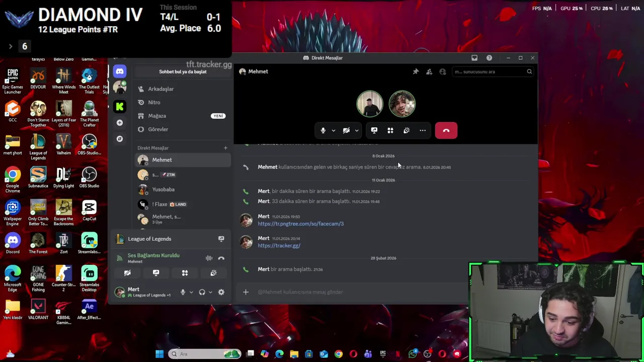The image size is (644, 362).
Task: Open soundboard button in voice panel
Action: [213, 273]
